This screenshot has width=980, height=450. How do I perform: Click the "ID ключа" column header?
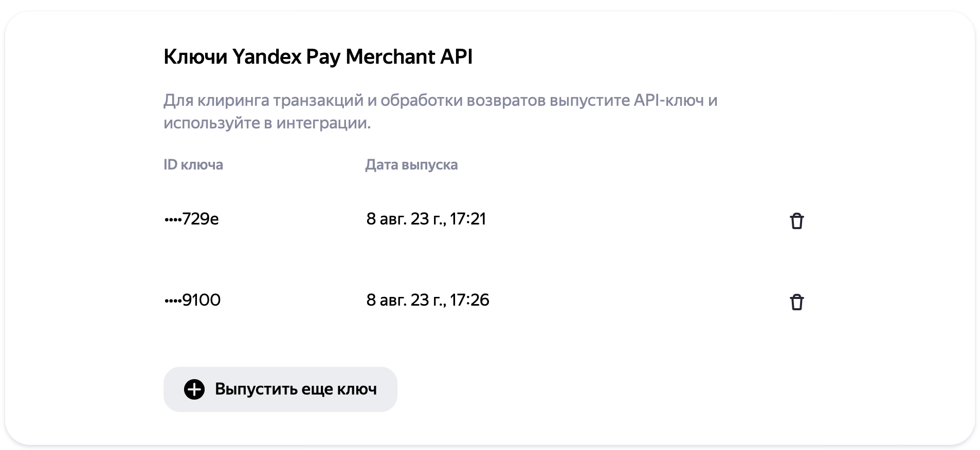click(193, 165)
